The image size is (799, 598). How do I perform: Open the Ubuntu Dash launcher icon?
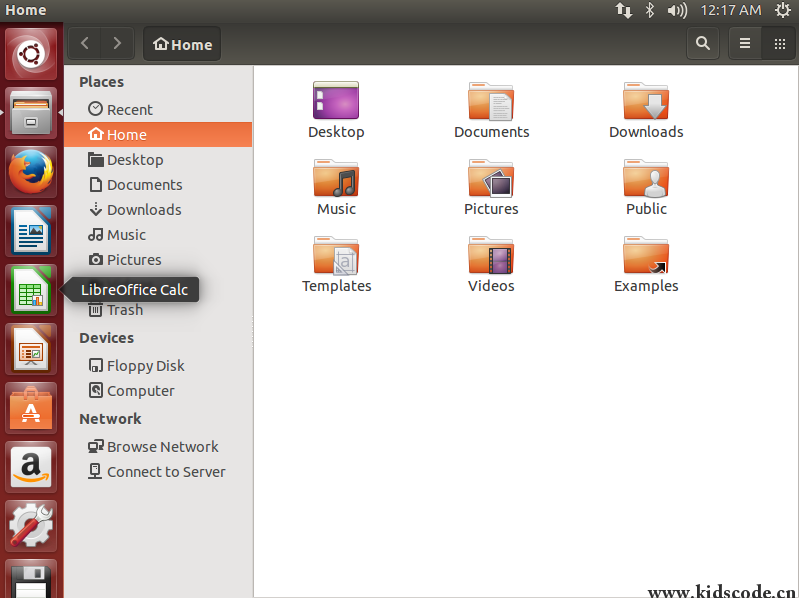pos(31,54)
